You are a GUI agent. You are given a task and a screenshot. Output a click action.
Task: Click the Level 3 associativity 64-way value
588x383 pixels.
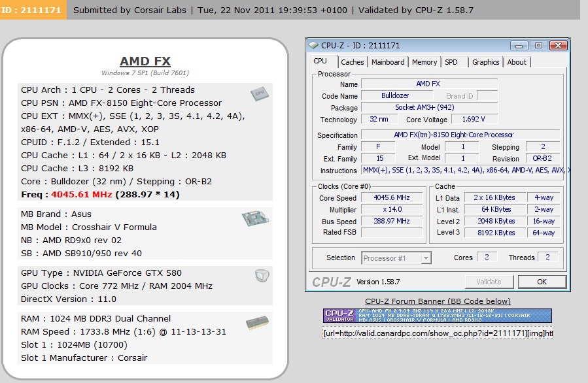click(544, 232)
